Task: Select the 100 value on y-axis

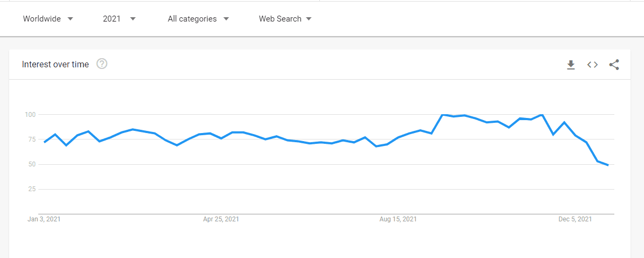Action: [30, 114]
